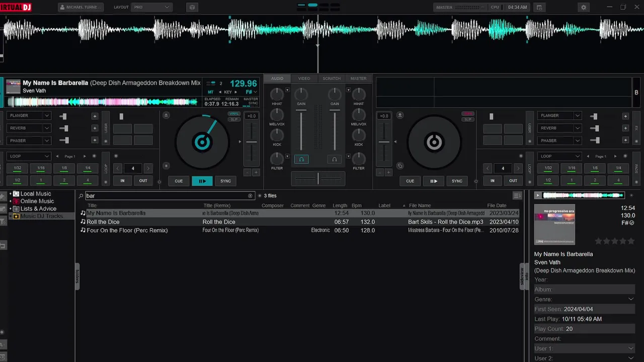The image size is (644, 362).
Task: Toggle VINYL mode on left deck
Action: pyautogui.click(x=234, y=114)
